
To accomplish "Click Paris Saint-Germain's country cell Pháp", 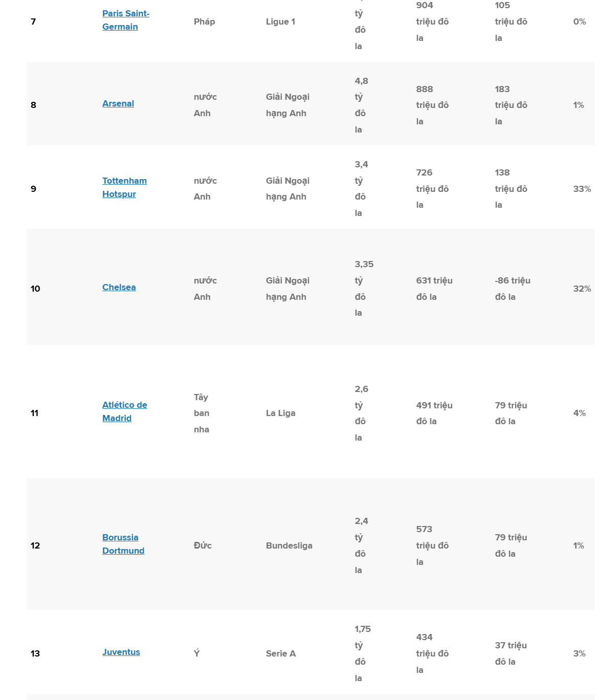I will pos(204,21).
